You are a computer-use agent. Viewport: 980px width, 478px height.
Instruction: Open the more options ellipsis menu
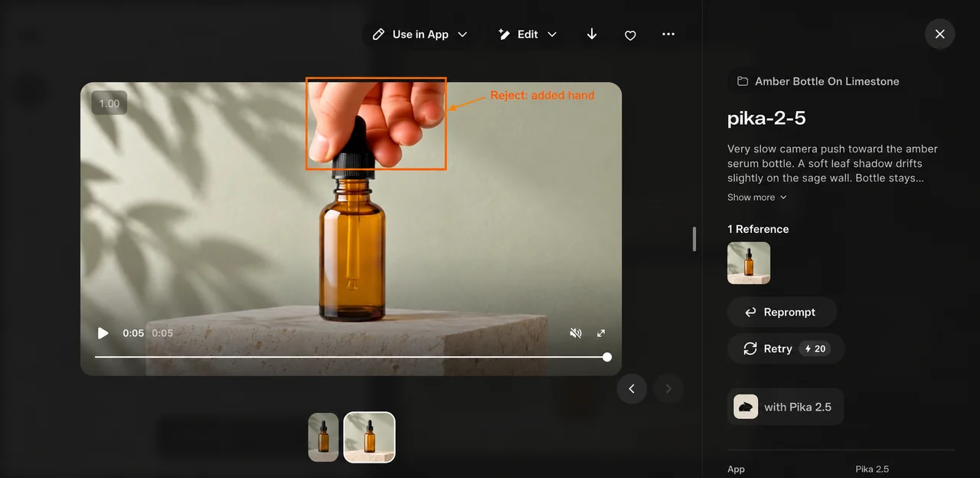[668, 34]
